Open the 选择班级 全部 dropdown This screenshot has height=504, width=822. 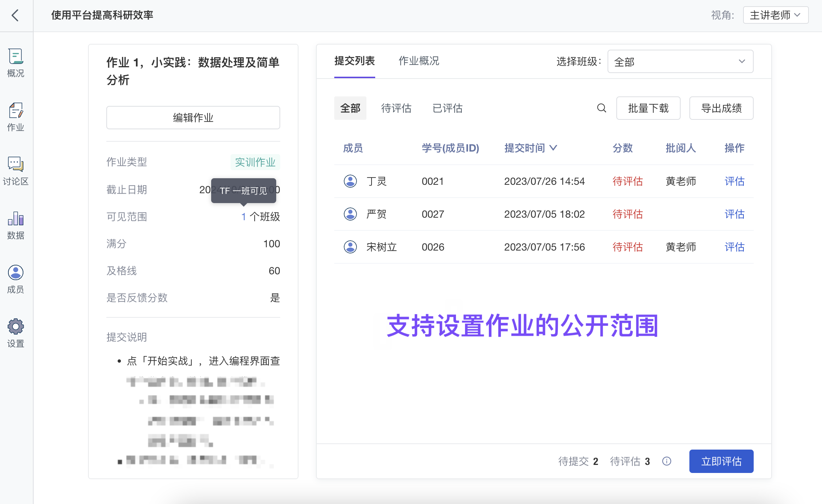pyautogui.click(x=680, y=62)
